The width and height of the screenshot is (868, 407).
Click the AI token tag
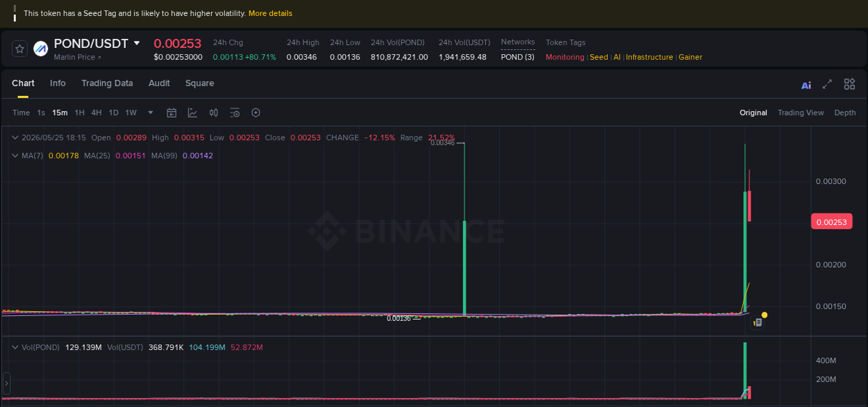(x=617, y=57)
